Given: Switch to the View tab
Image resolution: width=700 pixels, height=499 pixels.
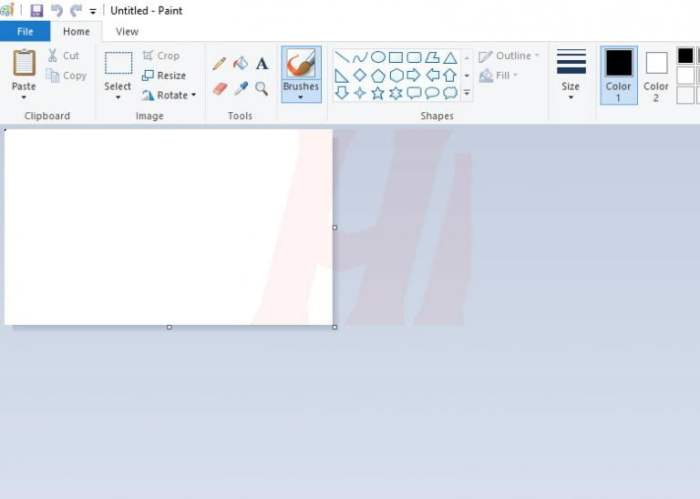Looking at the screenshot, I should (x=127, y=31).
